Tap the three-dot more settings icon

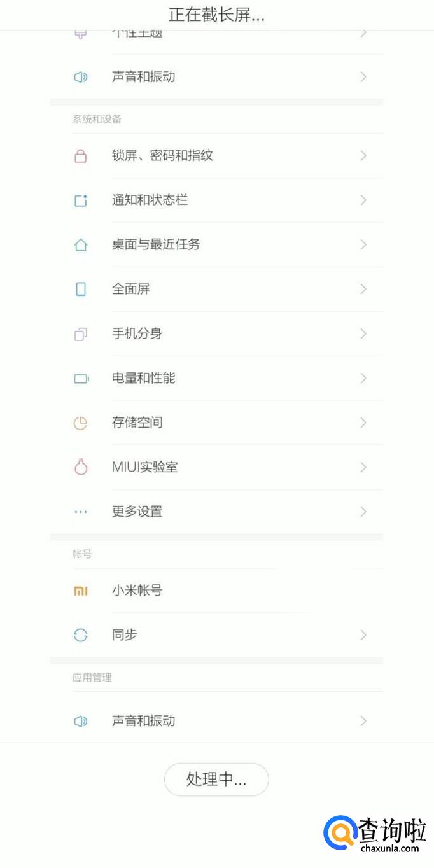pyautogui.click(x=80, y=512)
